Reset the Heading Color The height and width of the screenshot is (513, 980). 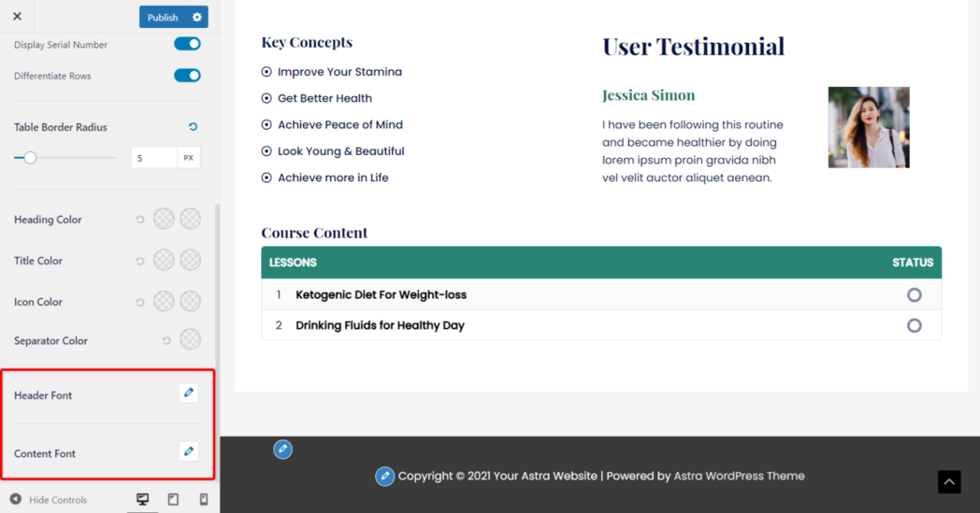tap(140, 220)
